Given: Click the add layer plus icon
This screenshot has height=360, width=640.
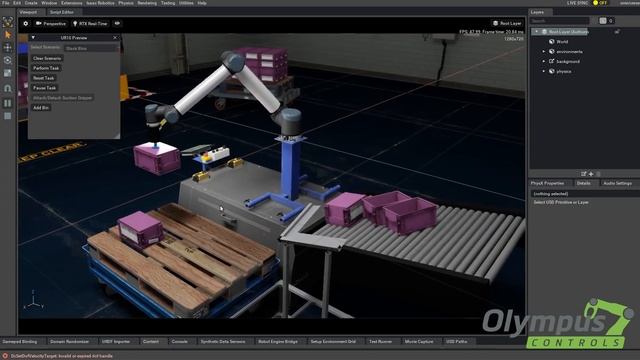Looking at the screenshot, I should click(x=591, y=174).
